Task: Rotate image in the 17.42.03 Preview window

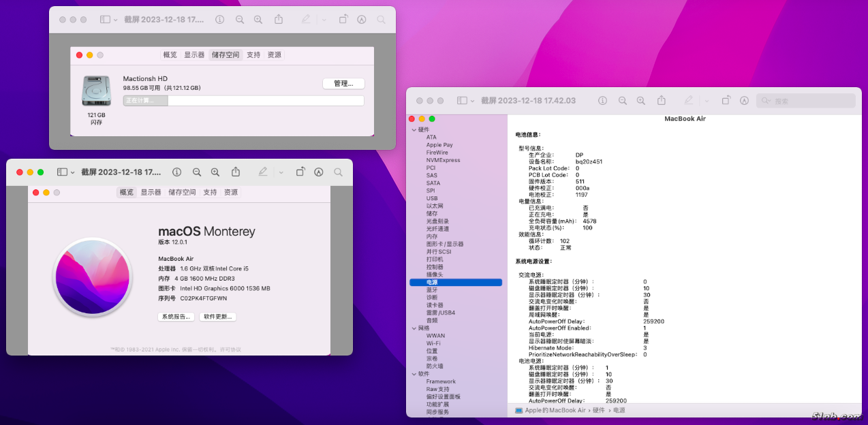Action: tap(726, 100)
